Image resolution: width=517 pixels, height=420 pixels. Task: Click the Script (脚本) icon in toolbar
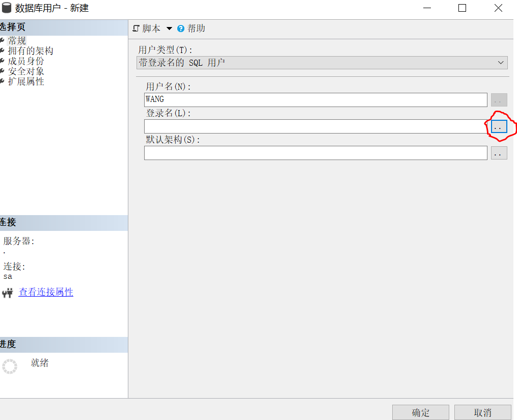136,29
